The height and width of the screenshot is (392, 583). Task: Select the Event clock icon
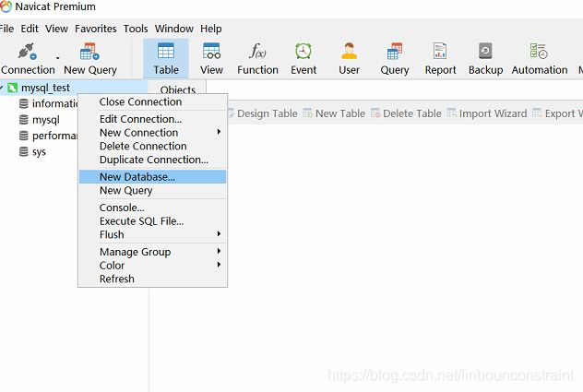[x=303, y=51]
